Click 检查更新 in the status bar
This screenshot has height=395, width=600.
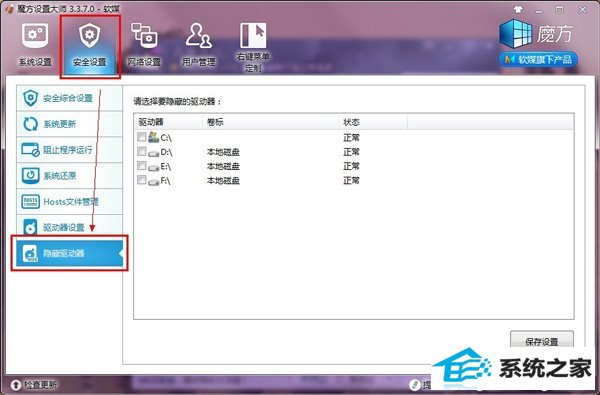[40, 384]
